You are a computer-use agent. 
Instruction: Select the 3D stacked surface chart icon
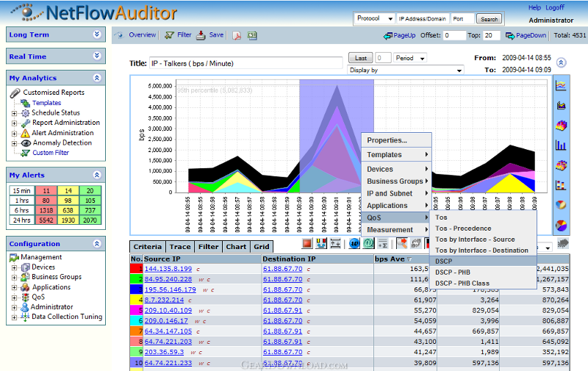pyautogui.click(x=561, y=165)
